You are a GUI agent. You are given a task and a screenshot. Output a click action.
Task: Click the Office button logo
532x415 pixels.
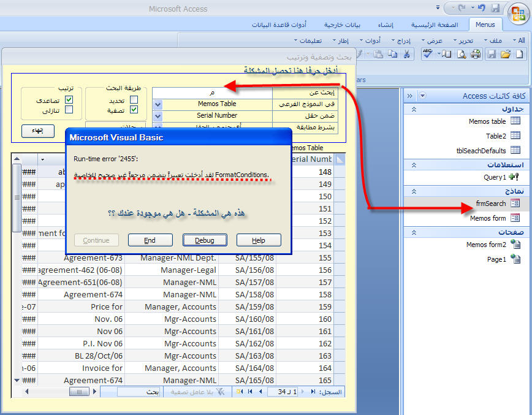point(519,14)
